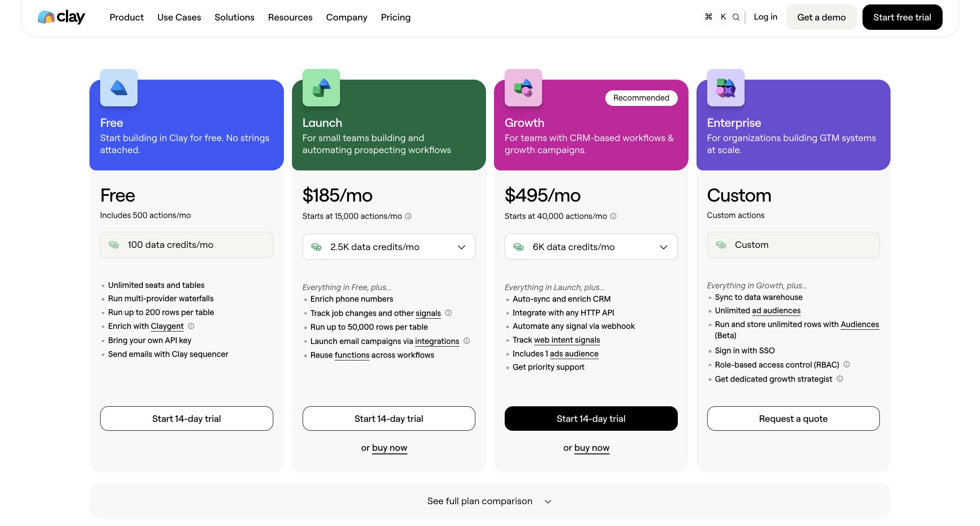Click info icon next to Claygent
980x526 pixels.
(x=191, y=326)
